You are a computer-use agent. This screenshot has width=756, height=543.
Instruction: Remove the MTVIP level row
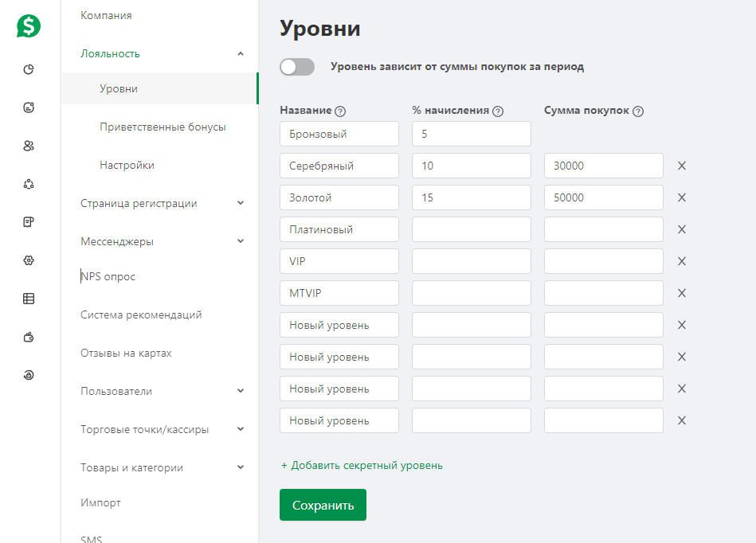(x=682, y=293)
